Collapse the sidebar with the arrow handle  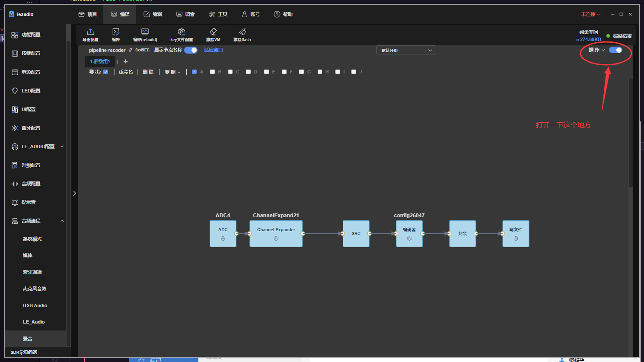[x=74, y=193]
